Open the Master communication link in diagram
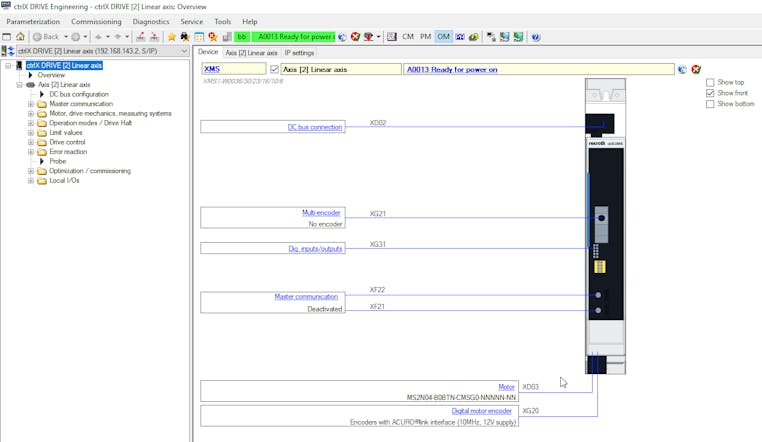762x442 pixels. point(306,296)
